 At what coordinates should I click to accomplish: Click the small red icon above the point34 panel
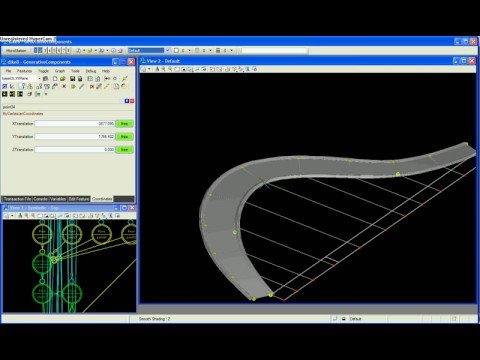click(x=132, y=101)
